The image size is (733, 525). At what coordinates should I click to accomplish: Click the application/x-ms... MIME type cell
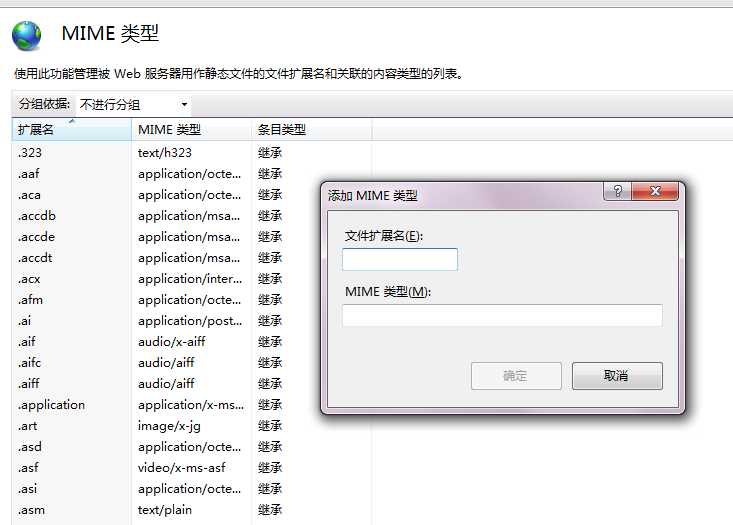[191, 405]
